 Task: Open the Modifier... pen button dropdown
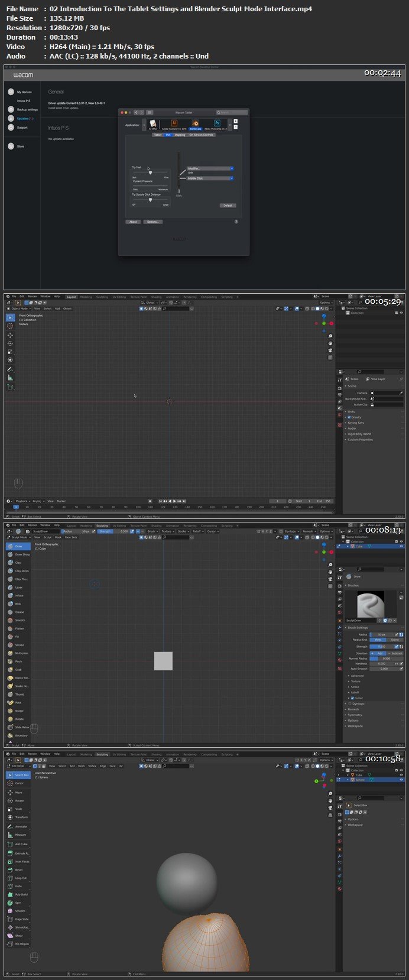coord(210,168)
